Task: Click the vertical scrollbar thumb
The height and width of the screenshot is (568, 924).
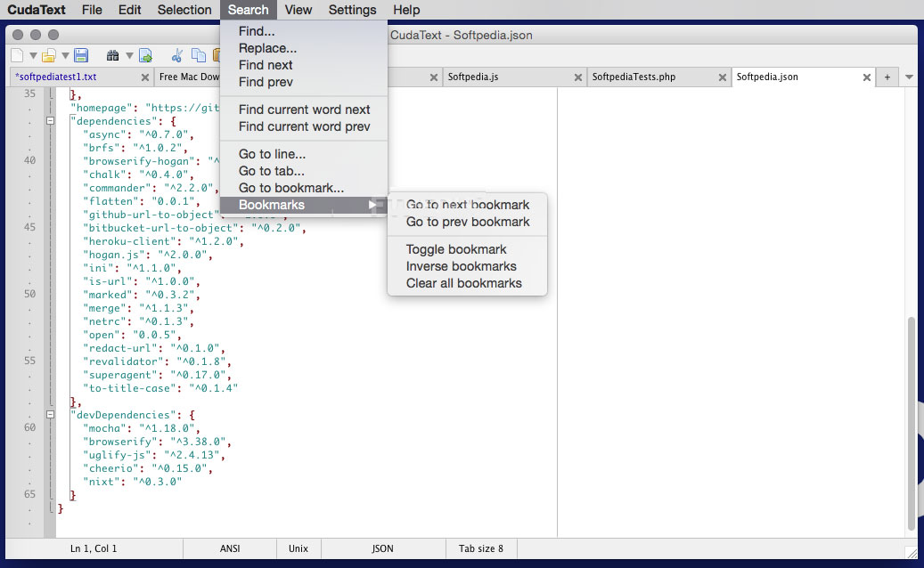Action: click(911, 418)
